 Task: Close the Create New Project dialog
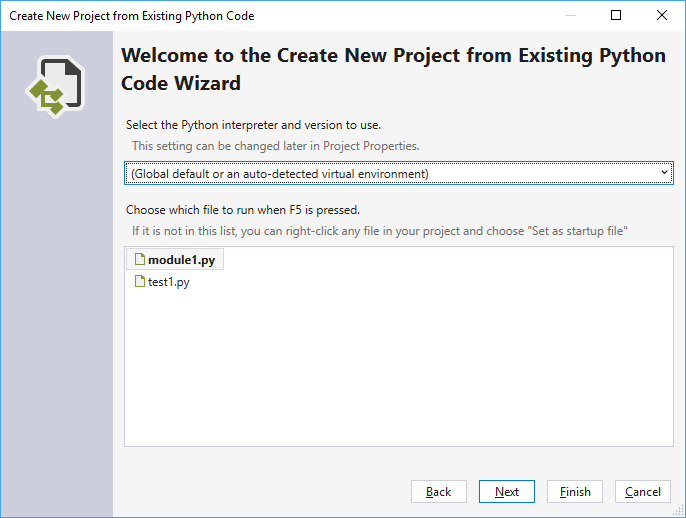click(x=662, y=16)
